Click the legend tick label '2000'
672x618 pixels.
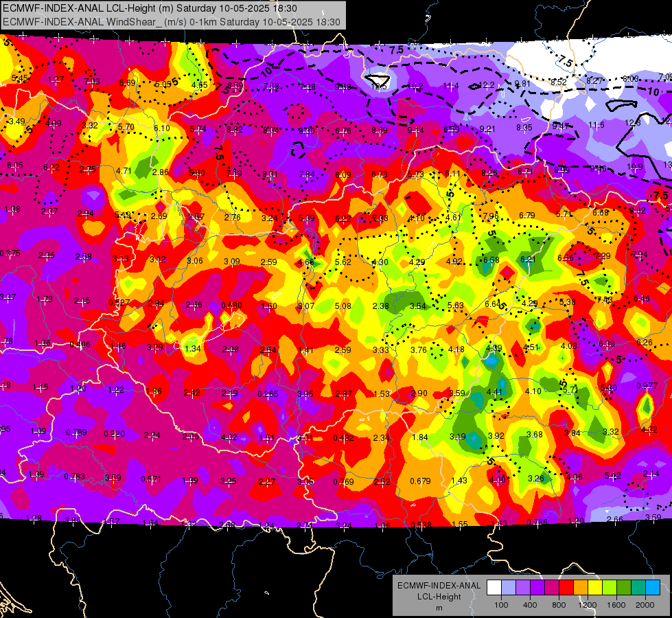[645, 605]
